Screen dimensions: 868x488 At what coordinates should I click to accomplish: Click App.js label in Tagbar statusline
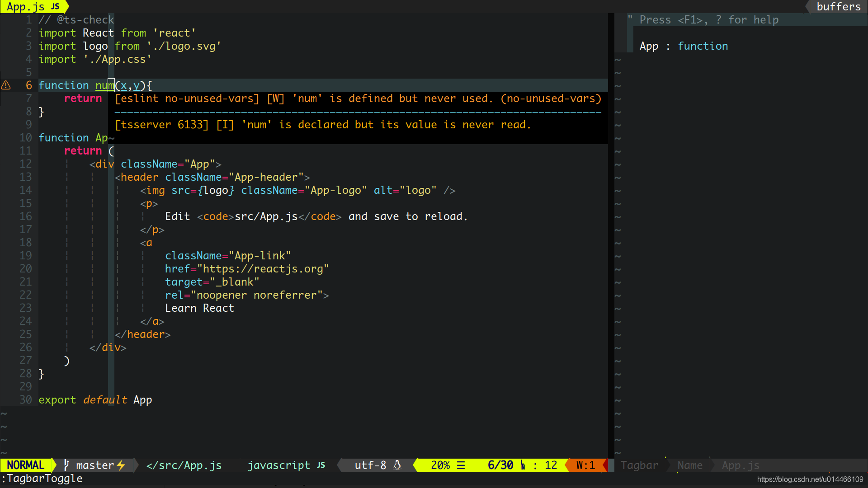[x=741, y=465]
